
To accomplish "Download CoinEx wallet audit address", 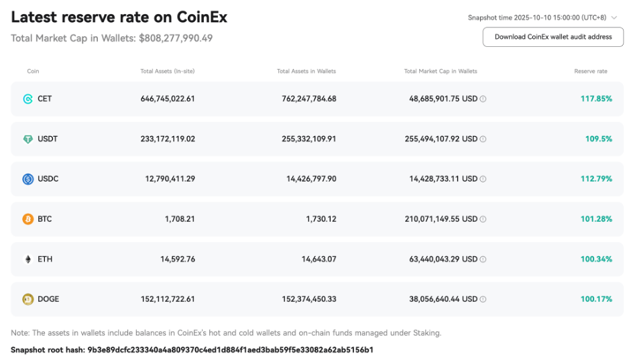I will pos(553,37).
